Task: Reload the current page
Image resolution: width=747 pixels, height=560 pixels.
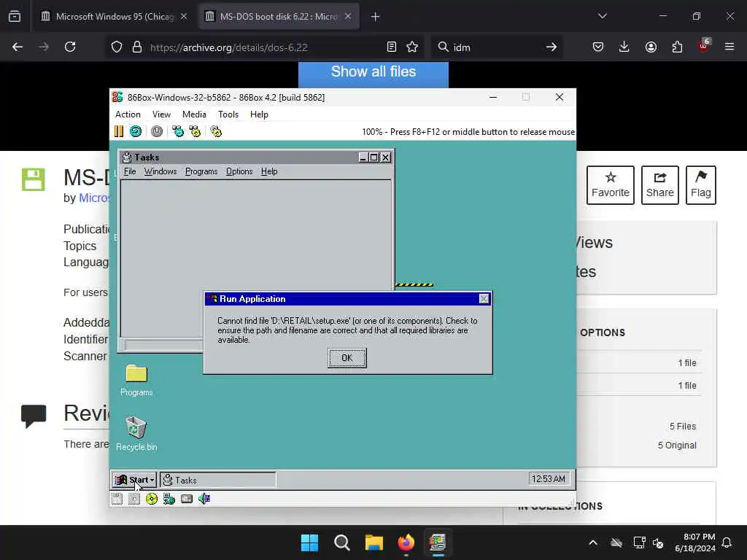Action: [70, 47]
